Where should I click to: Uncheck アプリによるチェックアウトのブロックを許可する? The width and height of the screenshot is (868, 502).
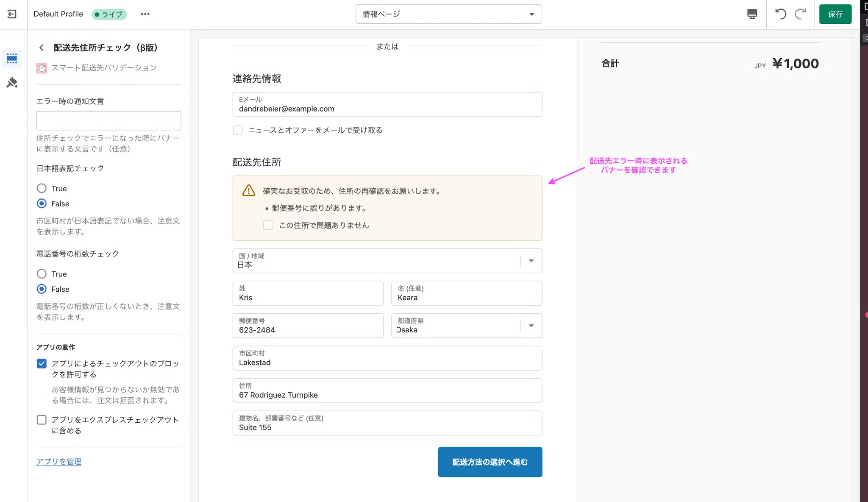(42, 363)
